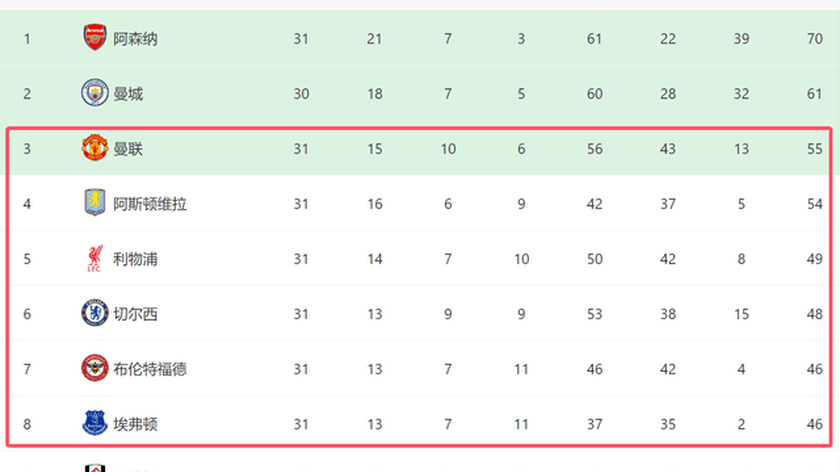The width and height of the screenshot is (840, 472).
Task: Open the 阿森纳 team link
Action: point(135,39)
